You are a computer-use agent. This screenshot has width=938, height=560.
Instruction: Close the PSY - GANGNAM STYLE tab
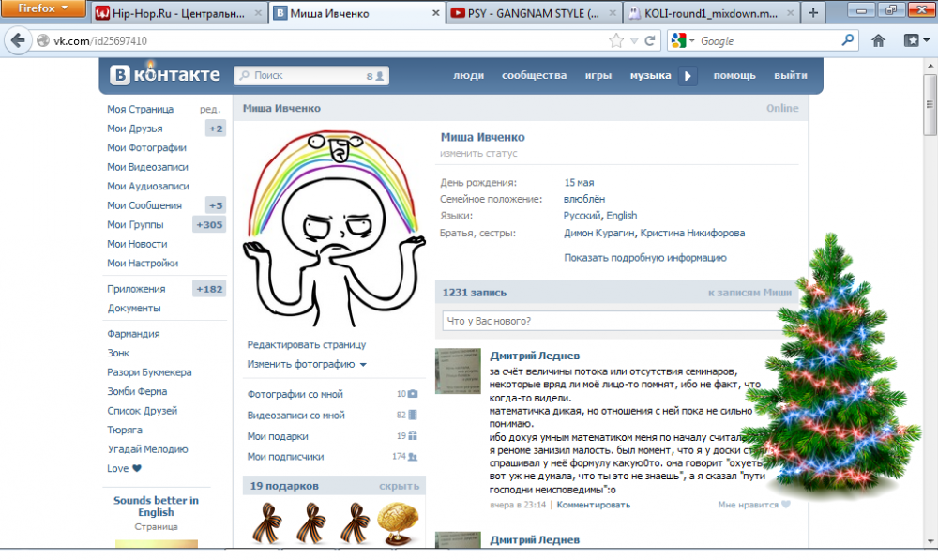(613, 12)
